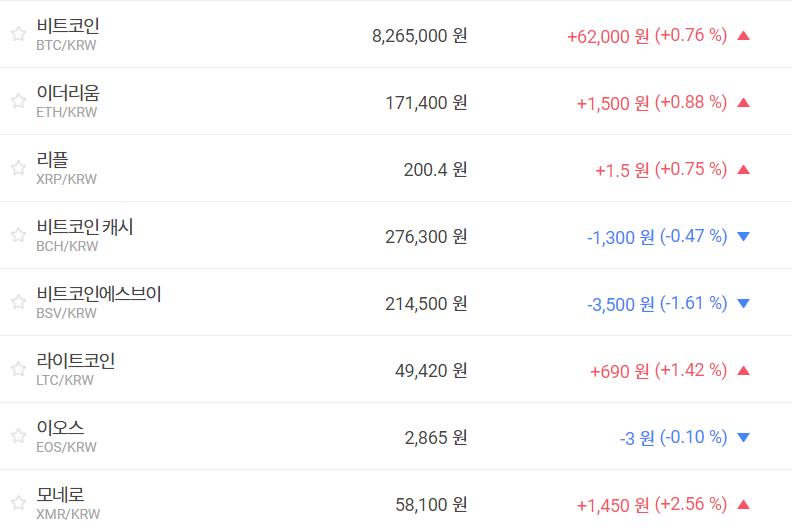Toggle favorite star for 이더리움
The height and width of the screenshot is (528, 792).
click(18, 101)
